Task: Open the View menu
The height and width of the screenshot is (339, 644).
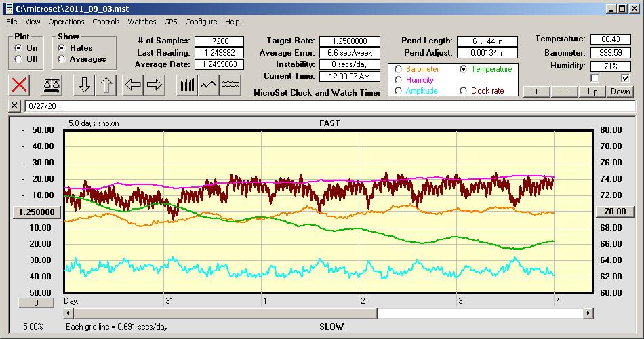Action: [33, 22]
